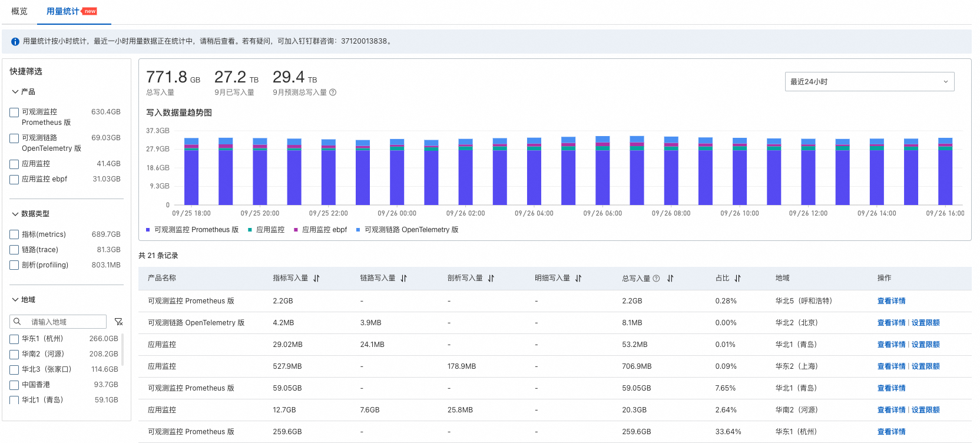The image size is (980, 443).
Task: Check 链路(trace) data type filter
Action: [14, 250]
